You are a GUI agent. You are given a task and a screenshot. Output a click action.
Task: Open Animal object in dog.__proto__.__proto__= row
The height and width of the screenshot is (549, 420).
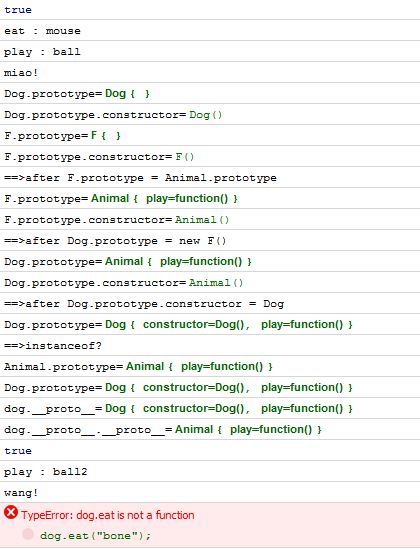coord(248,430)
